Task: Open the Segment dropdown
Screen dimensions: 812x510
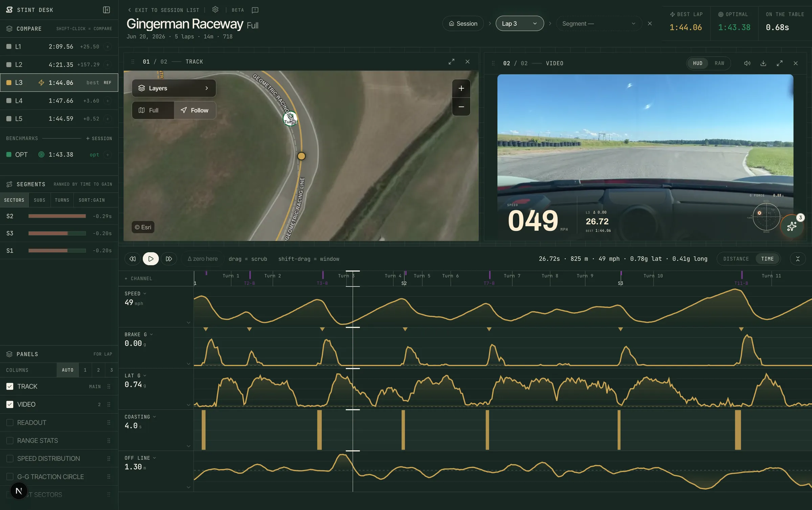Action: [599, 23]
